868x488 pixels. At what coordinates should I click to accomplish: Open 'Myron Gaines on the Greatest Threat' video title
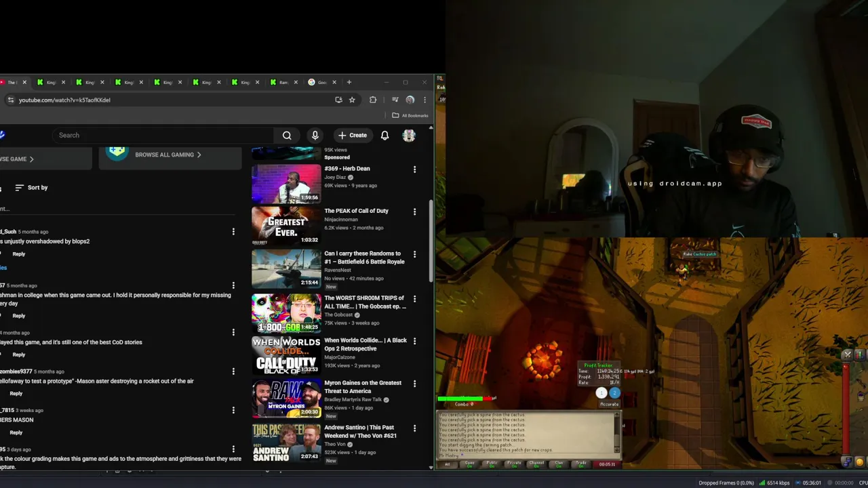(363, 387)
